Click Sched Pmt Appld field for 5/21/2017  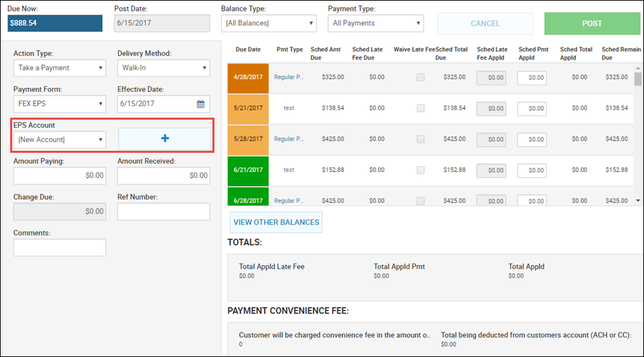tap(532, 109)
